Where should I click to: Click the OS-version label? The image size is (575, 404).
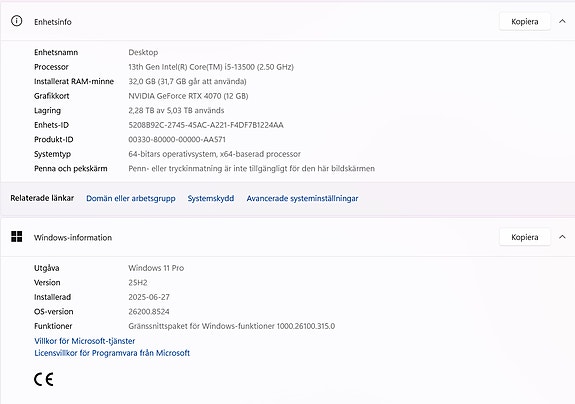pyautogui.click(x=54, y=312)
